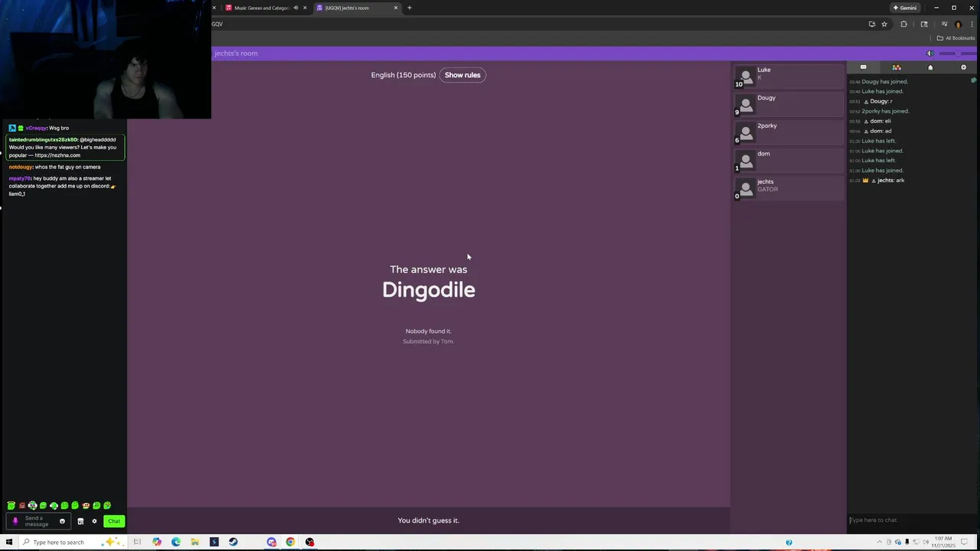The image size is (980, 551).
Task: Open Copilot from taskbar
Action: [x=156, y=542]
